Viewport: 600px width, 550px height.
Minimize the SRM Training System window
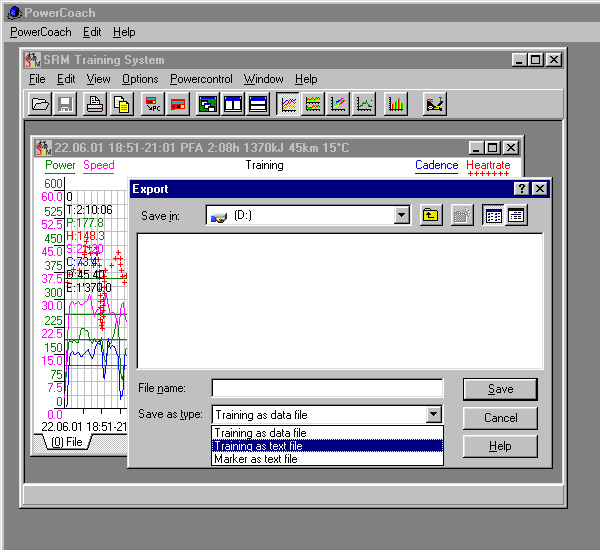pos(519,60)
